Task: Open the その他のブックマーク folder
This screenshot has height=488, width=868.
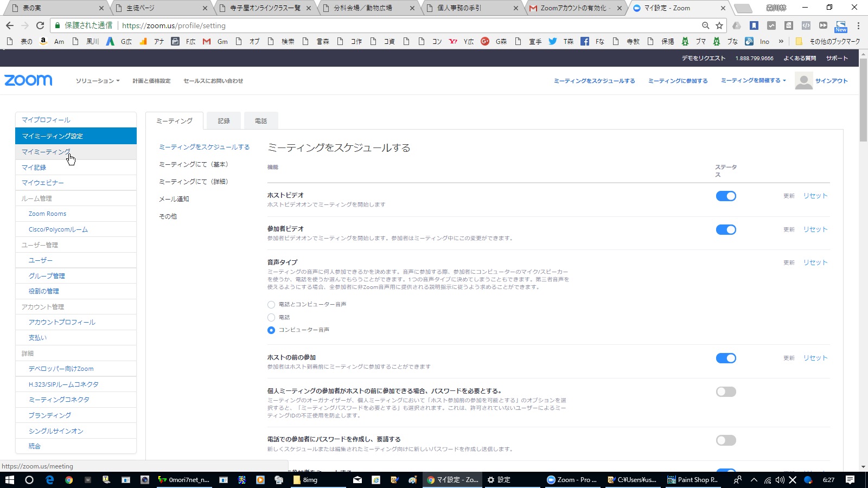Action: (x=828, y=41)
